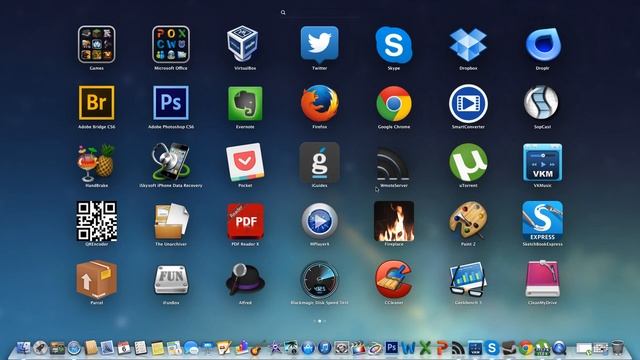This screenshot has height=360, width=640.
Task: Open iTunes music note in Dock
Action: click(324, 348)
